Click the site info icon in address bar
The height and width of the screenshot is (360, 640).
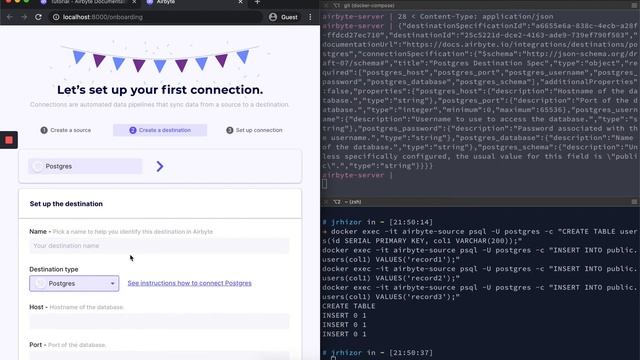click(x=56, y=17)
